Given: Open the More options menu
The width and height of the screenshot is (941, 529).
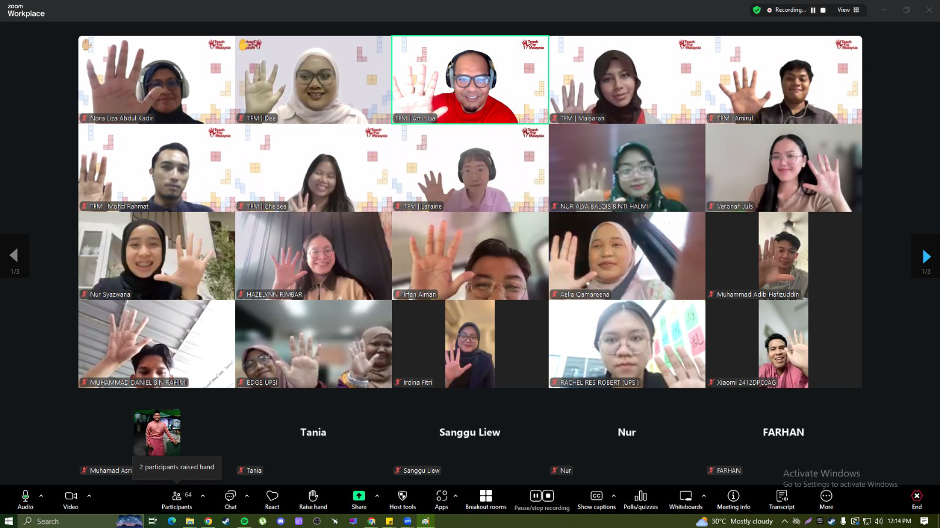Looking at the screenshot, I should 826,498.
